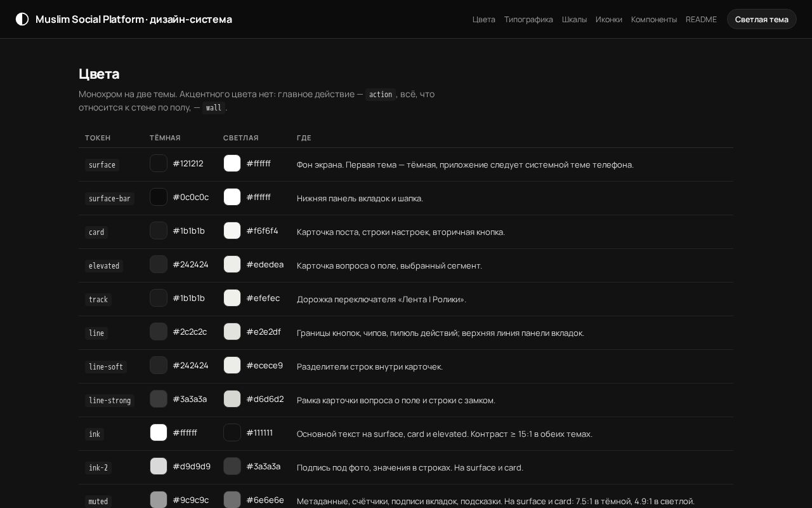The height and width of the screenshot is (508, 812).
Task: Click the hex value #d6d6d2
Action: [265, 399]
